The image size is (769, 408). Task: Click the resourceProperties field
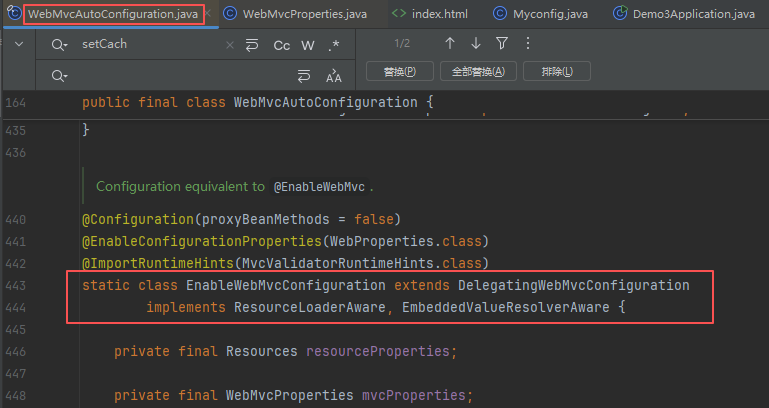click(x=378, y=352)
